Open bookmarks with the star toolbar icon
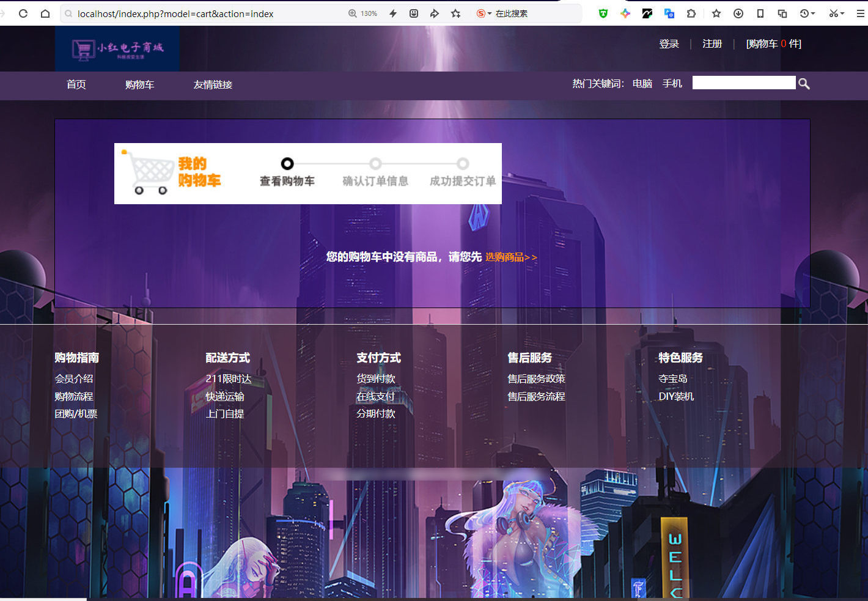 coord(716,13)
